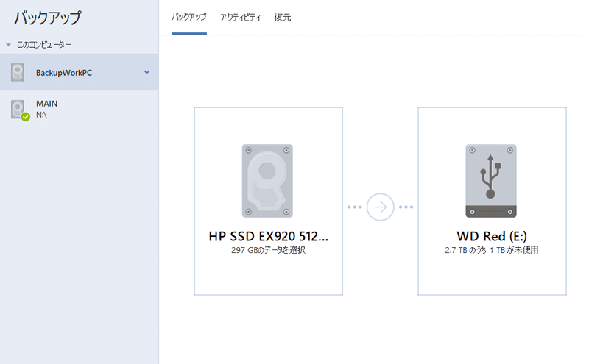This screenshot has height=364, width=589.
Task: Select the MAIN backup entry name
Action: click(47, 104)
